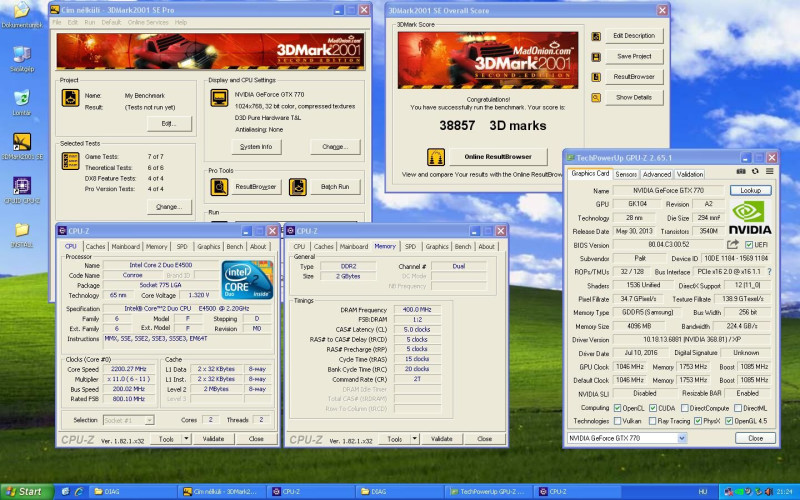This screenshot has height=500, width=800.
Task: Click the GPU Name field in GPU-Z
Action: click(x=668, y=190)
